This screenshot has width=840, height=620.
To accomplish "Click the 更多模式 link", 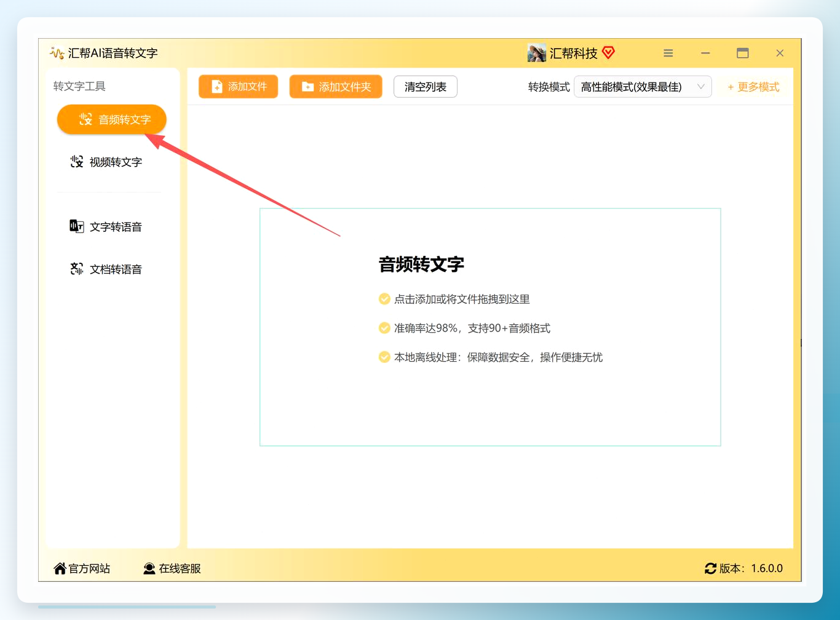I will tap(753, 87).
